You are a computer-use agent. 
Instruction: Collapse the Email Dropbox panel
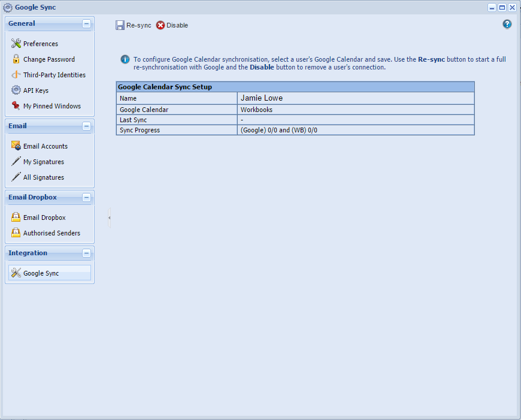[86, 197]
